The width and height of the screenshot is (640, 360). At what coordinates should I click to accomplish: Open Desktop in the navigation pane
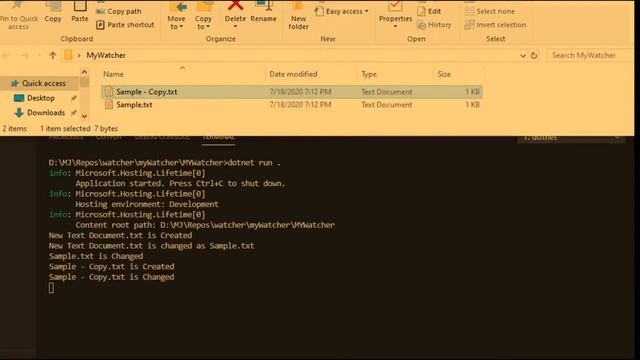(x=35, y=98)
